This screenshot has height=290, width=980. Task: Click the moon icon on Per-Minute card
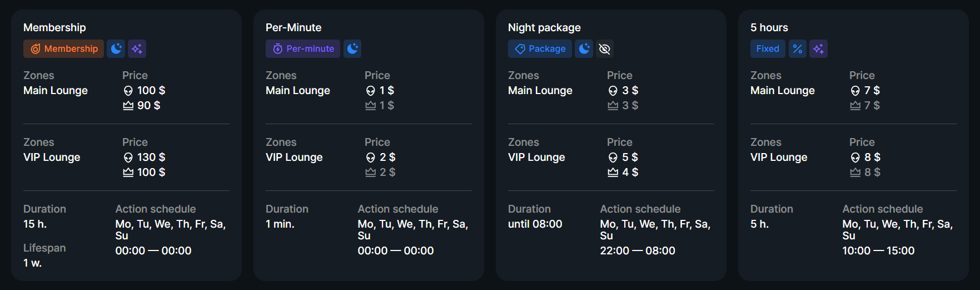[352, 49]
